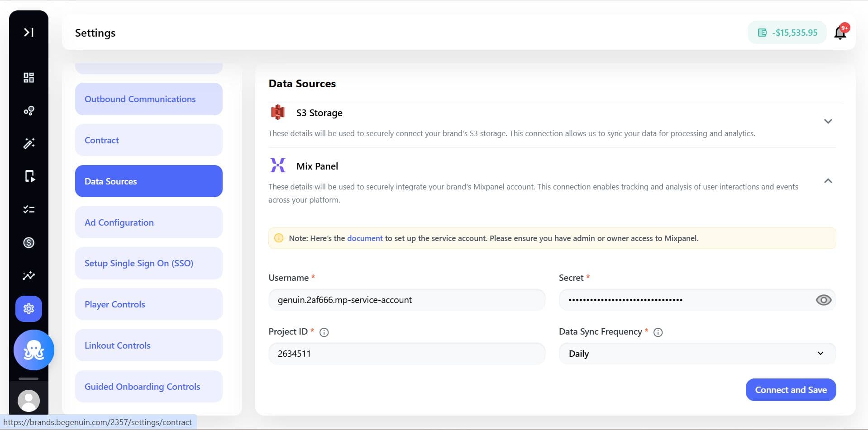Click the Mix Panel logo icon
Viewport: 868px width, 430px height.
[277, 165]
